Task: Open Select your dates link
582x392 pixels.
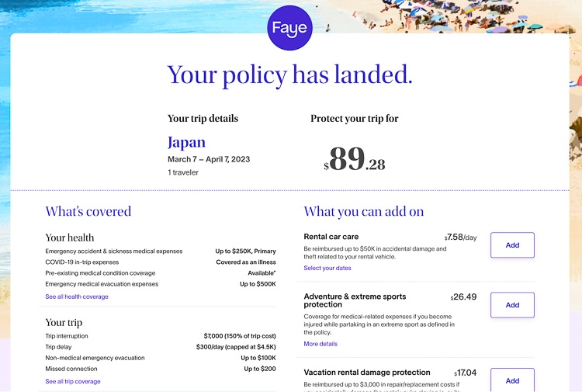Action: (327, 268)
